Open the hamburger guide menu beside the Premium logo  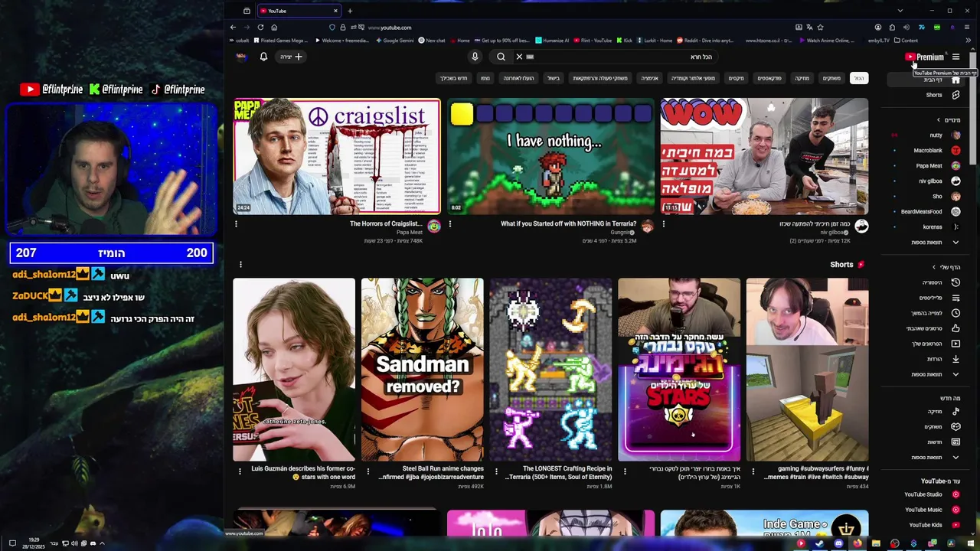[955, 57]
